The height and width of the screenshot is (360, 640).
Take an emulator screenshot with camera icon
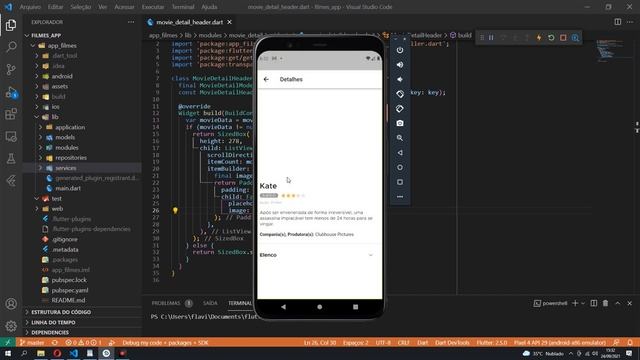tap(400, 123)
